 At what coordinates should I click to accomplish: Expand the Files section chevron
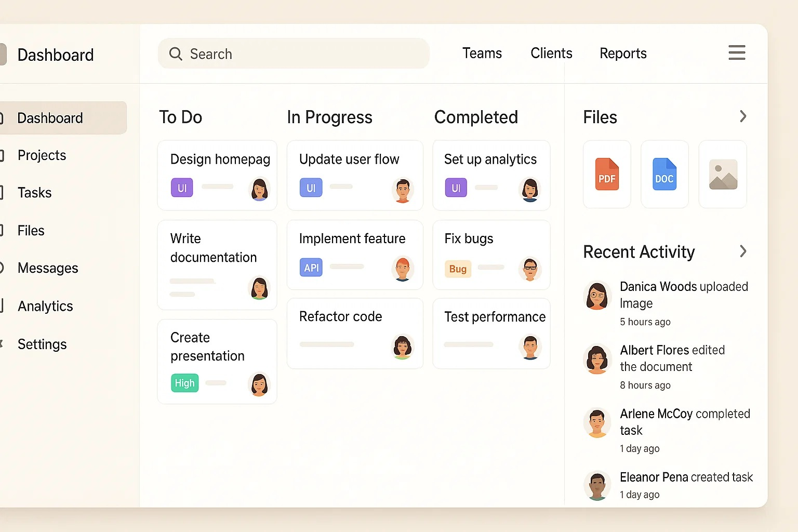pos(743,116)
